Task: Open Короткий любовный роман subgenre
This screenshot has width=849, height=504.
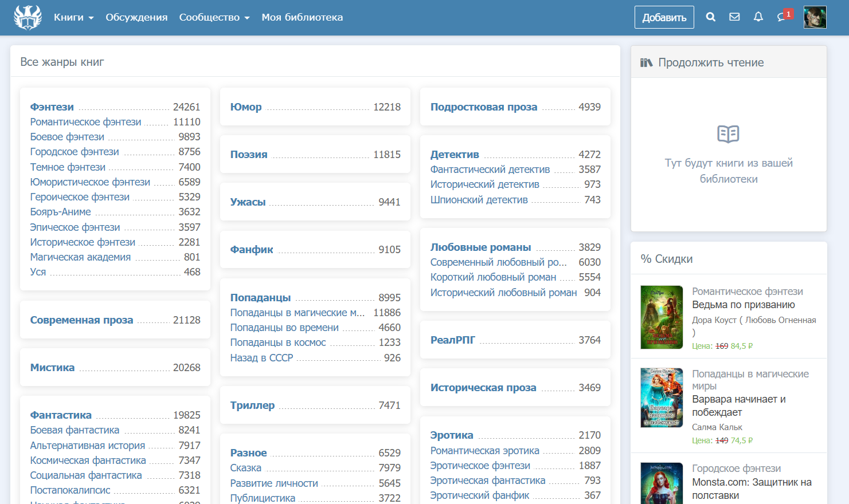Action: (493, 277)
